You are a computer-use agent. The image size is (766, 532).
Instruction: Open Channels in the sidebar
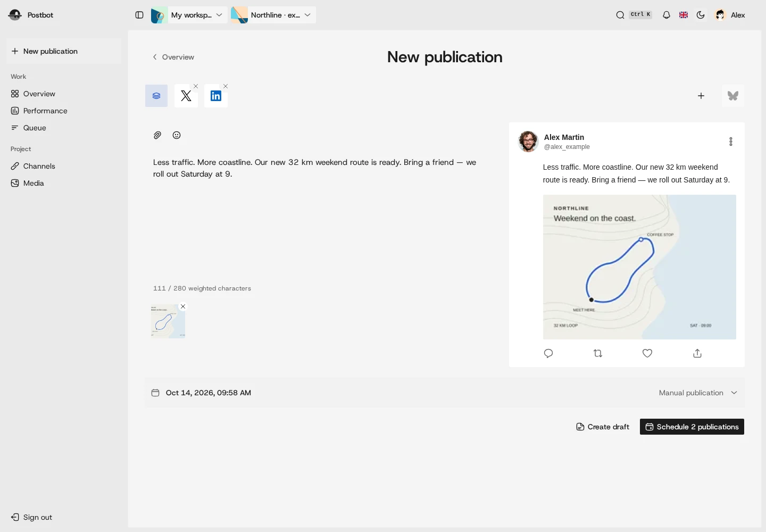64,166
